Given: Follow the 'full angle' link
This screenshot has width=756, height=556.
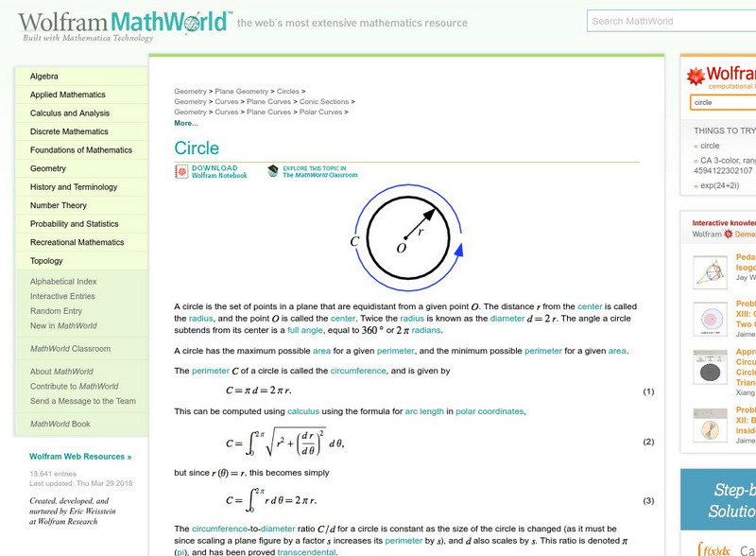Looking at the screenshot, I should pos(304,331).
